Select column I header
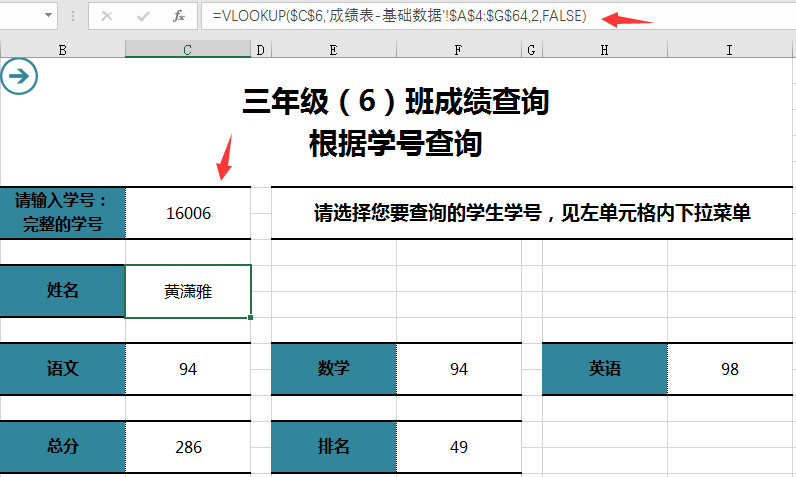Screen dimensions: 796x477 coord(729,50)
